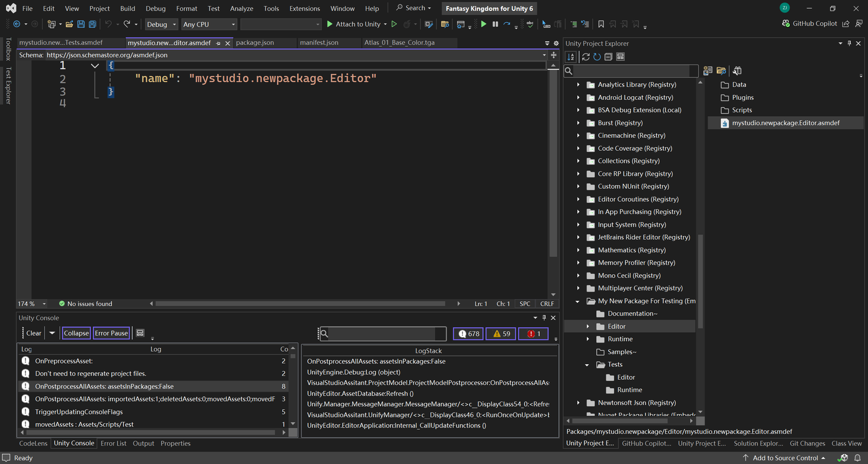Image resolution: width=868 pixels, height=464 pixels.
Task: Toggle the Collapse option in Unity Console
Action: tap(76, 333)
